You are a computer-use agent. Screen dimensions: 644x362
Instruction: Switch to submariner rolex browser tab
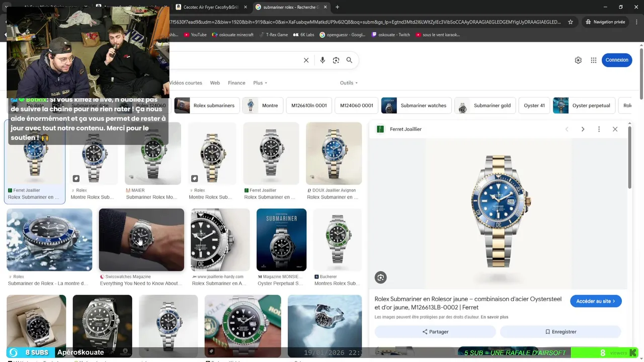tap(291, 7)
